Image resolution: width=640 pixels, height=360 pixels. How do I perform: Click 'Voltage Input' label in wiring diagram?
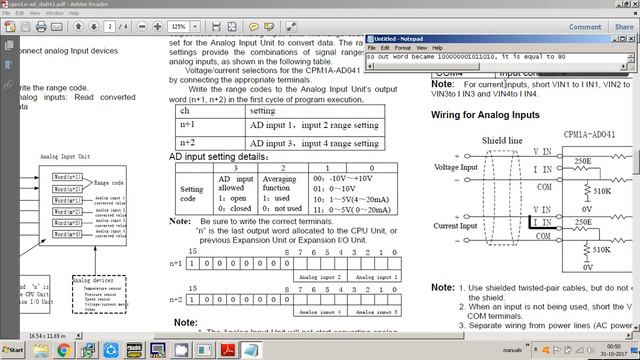456,167
